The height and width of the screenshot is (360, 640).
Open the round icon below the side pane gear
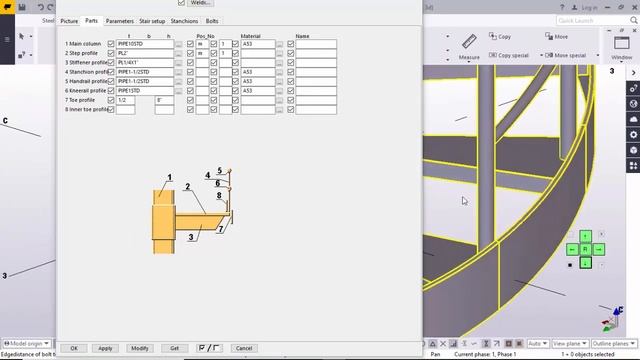[x=633, y=150]
